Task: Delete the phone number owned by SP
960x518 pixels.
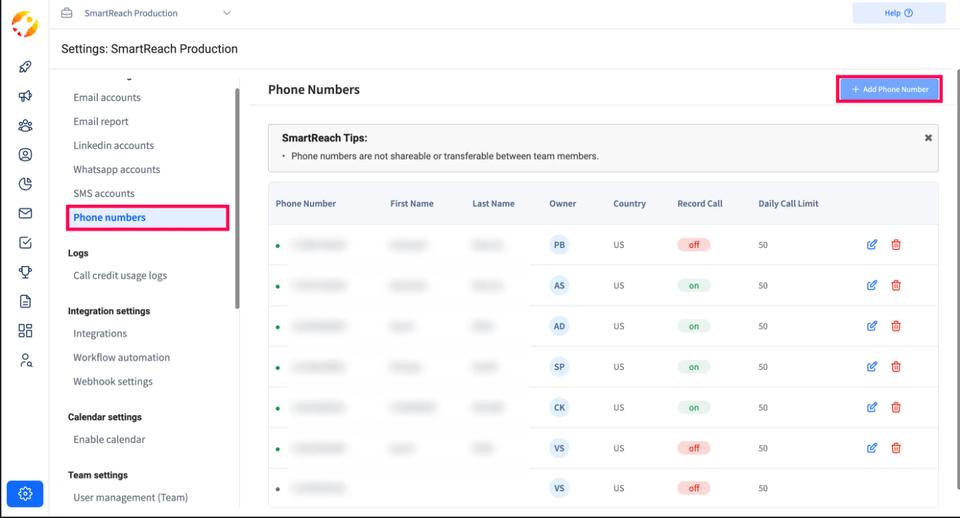Action: (x=896, y=367)
